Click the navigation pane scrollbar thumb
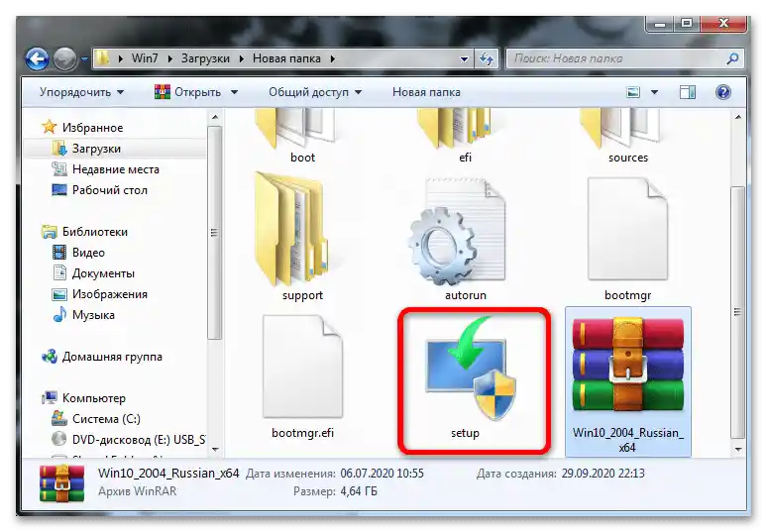Viewport: 767px width, 532px height. click(215, 232)
